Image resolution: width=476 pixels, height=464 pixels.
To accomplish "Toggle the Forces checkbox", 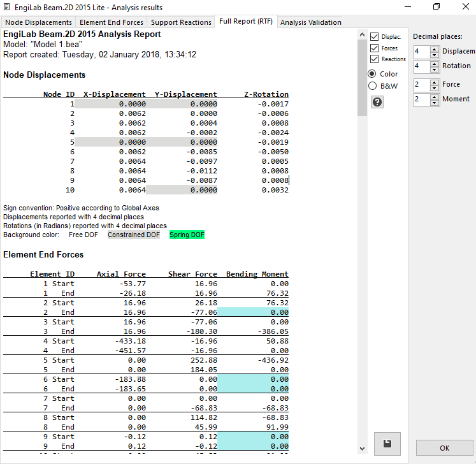I will coord(374,48).
